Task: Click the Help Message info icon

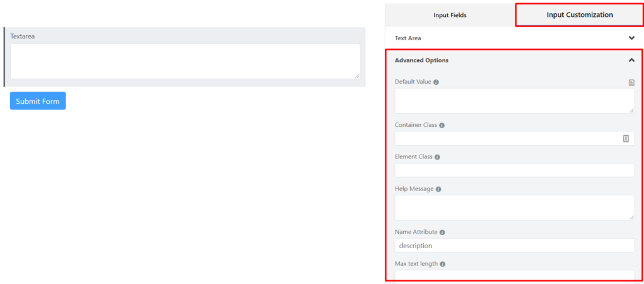Action: pyautogui.click(x=438, y=189)
